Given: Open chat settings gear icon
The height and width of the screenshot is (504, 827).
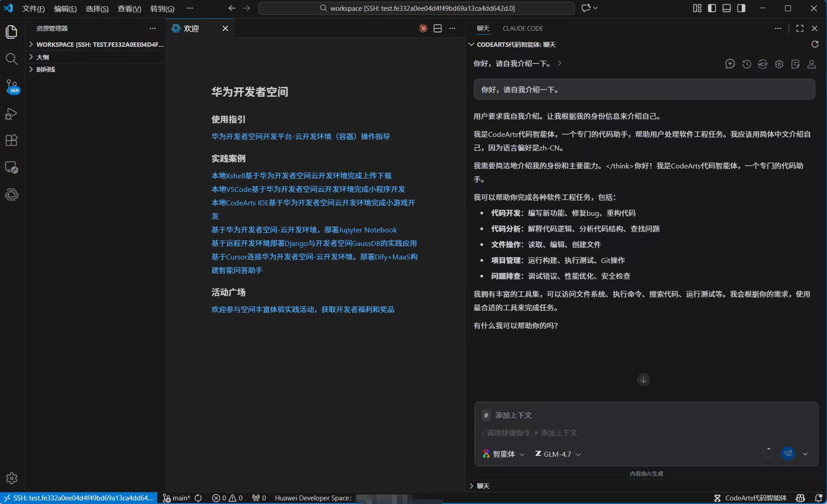Looking at the screenshot, I should click(x=779, y=64).
